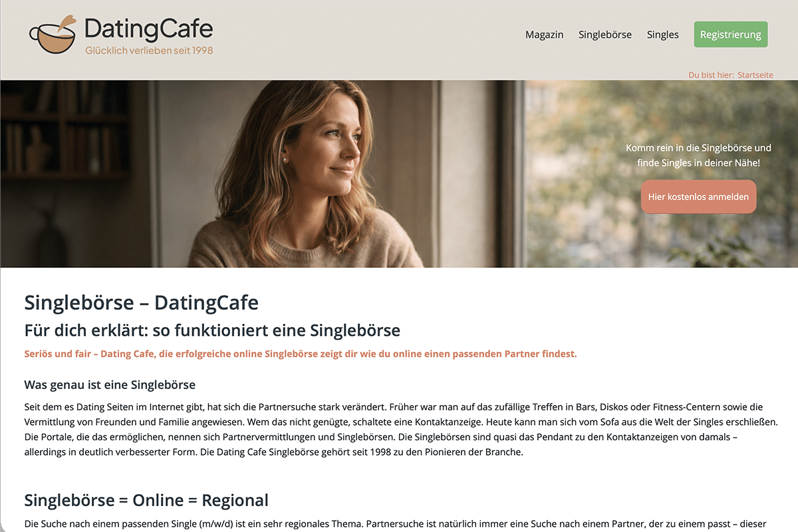Click the 'Was genau ist eine Singlebörse' heading
The image size is (798, 532).
pyautogui.click(x=110, y=385)
